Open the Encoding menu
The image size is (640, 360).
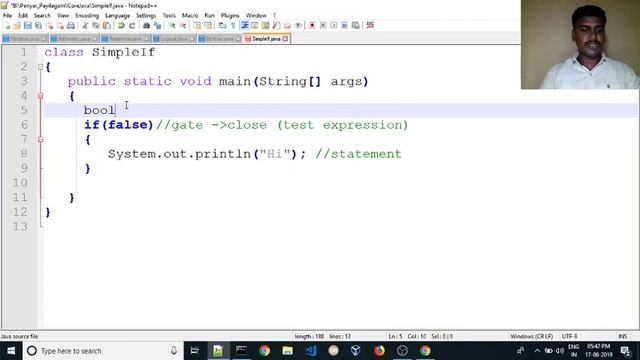(x=87, y=16)
